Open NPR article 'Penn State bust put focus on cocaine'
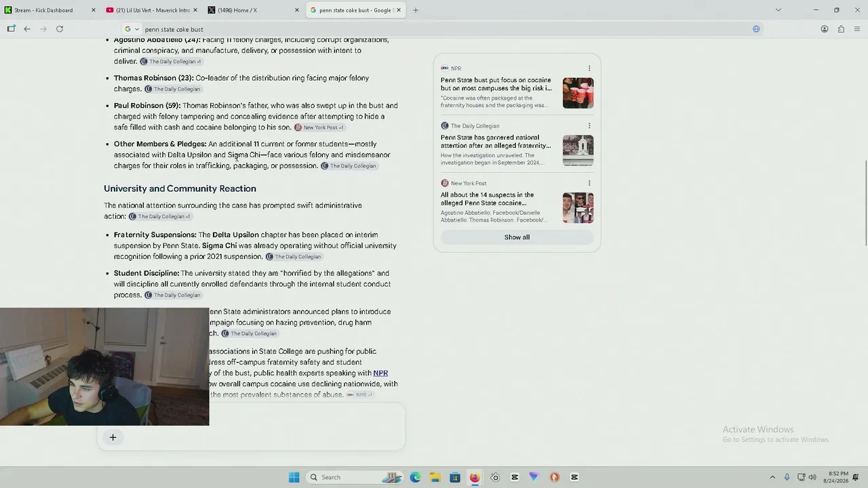The height and width of the screenshot is (488, 868). pos(496,84)
